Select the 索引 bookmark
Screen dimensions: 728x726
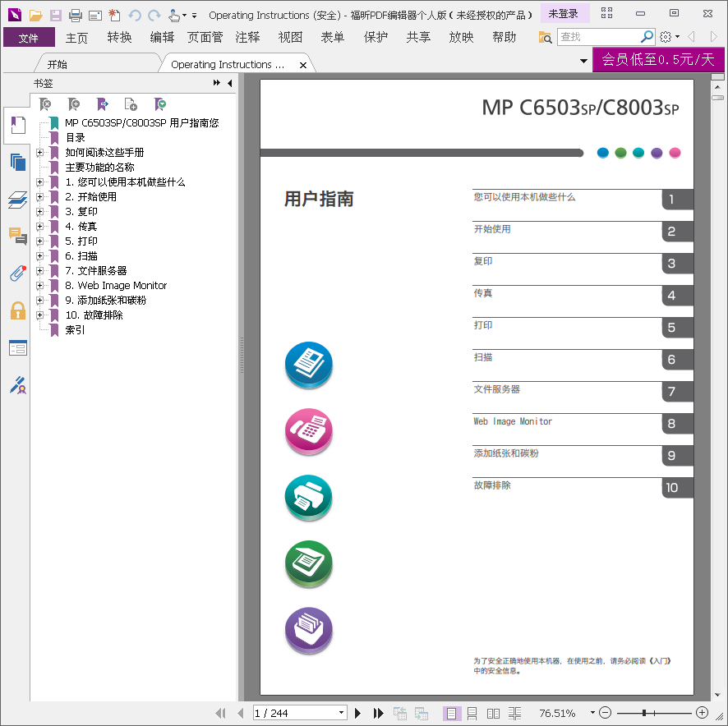(x=75, y=330)
